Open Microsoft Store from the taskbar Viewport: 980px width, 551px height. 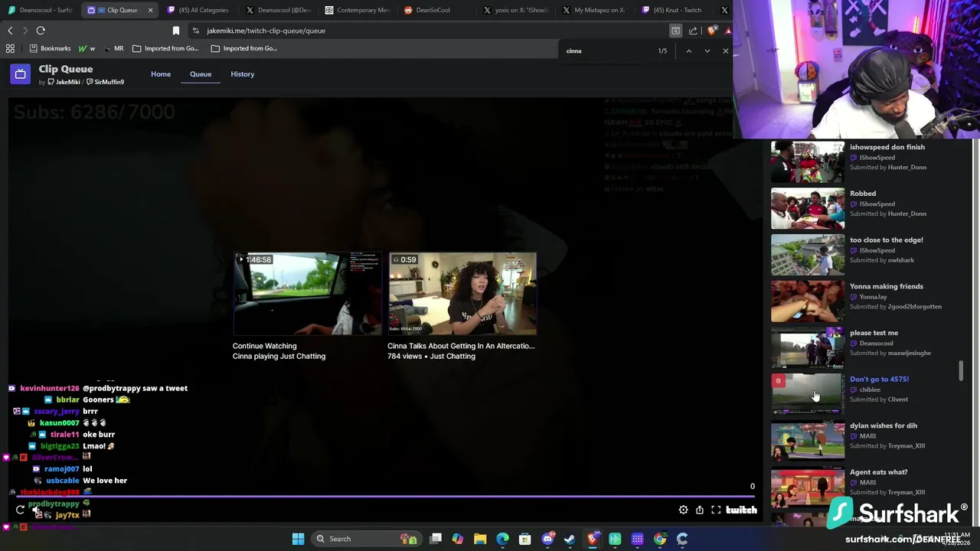[525, 539]
